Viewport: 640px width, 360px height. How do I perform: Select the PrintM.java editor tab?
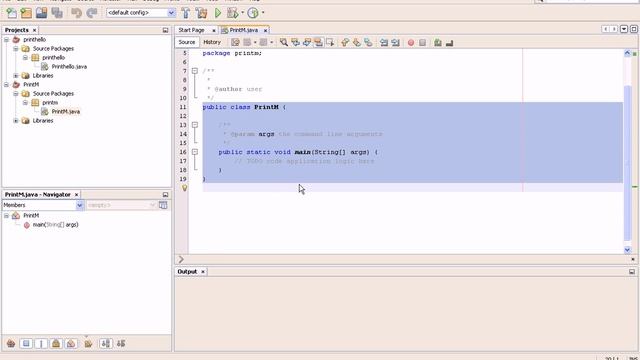pos(244,30)
